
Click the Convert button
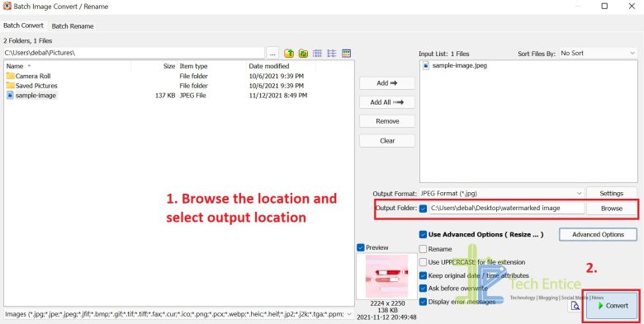click(612, 306)
